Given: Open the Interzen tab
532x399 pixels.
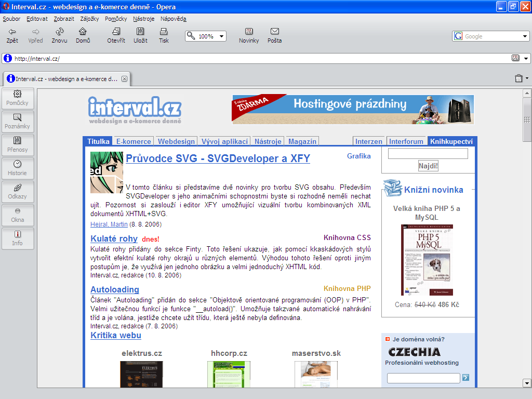Looking at the screenshot, I should [368, 141].
